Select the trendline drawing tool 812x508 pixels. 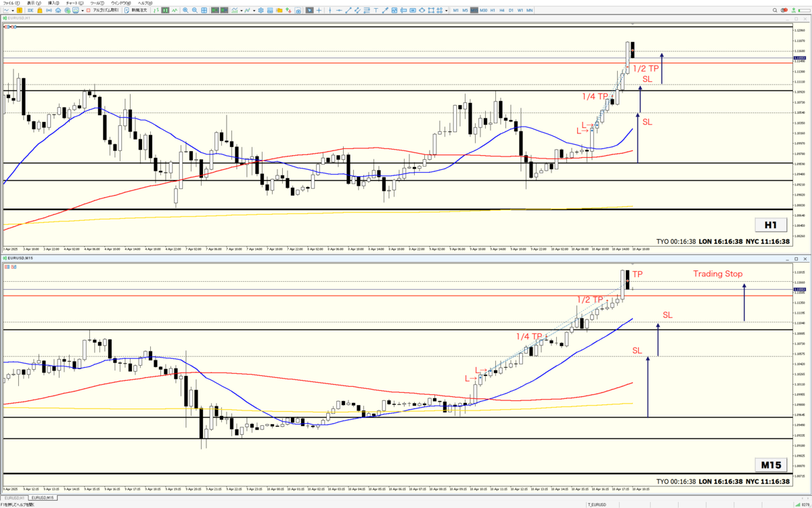(x=348, y=10)
